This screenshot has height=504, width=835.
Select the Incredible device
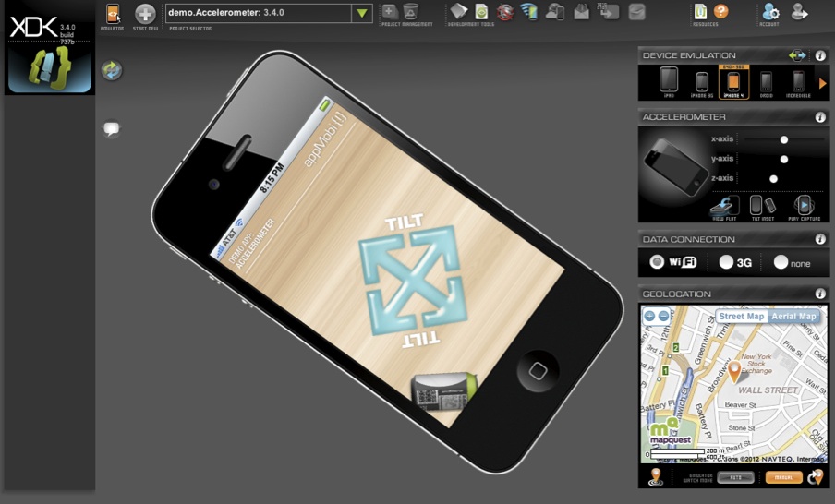[798, 85]
